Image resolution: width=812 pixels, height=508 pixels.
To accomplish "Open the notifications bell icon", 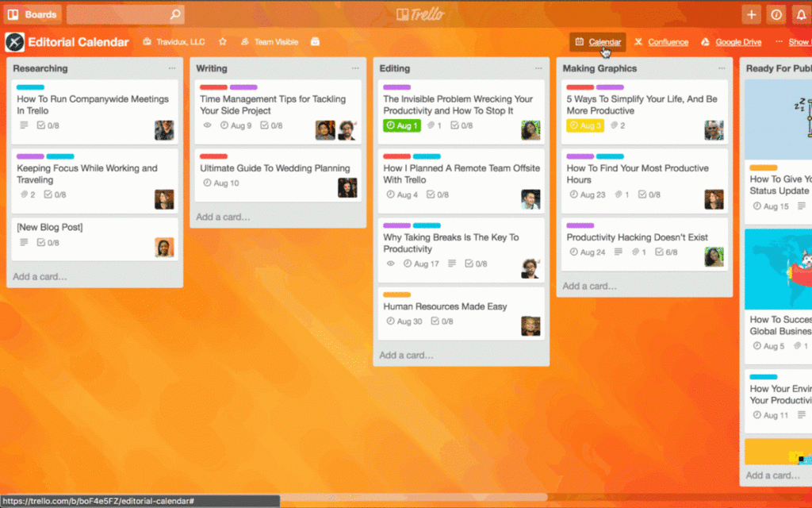I will click(801, 14).
